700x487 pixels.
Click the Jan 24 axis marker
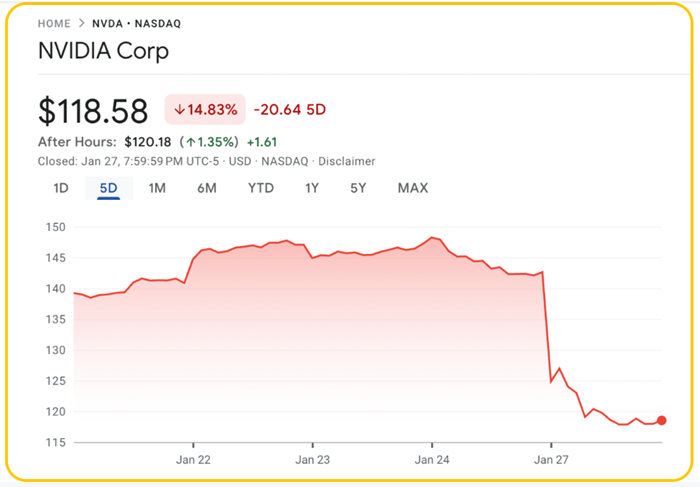[x=432, y=459]
